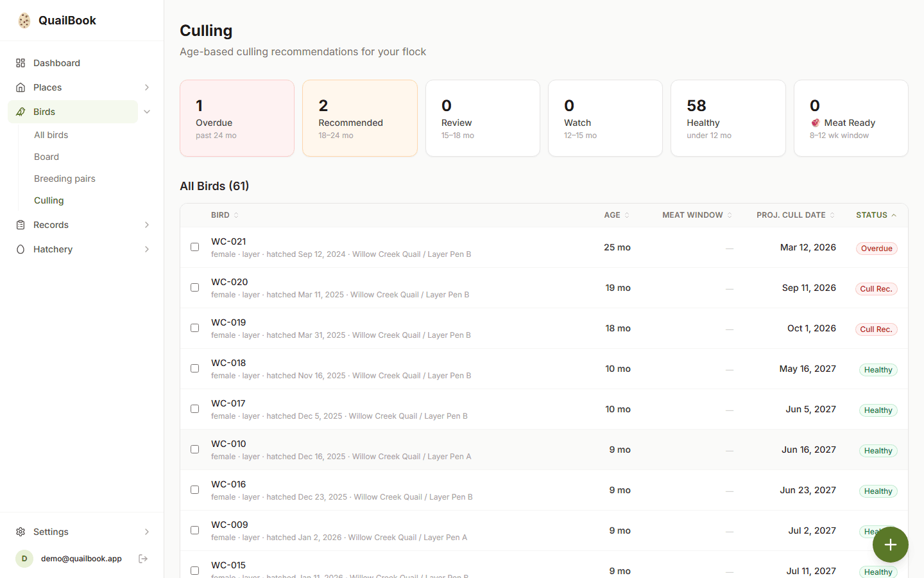The width and height of the screenshot is (924, 578).
Task: Open the Watch summary card
Action: [605, 118]
